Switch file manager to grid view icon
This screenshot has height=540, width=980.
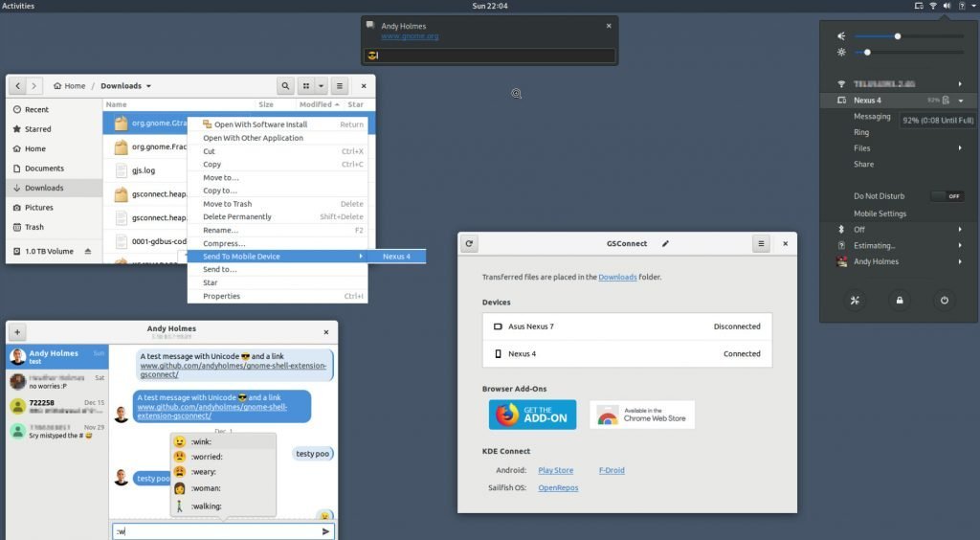click(x=305, y=86)
